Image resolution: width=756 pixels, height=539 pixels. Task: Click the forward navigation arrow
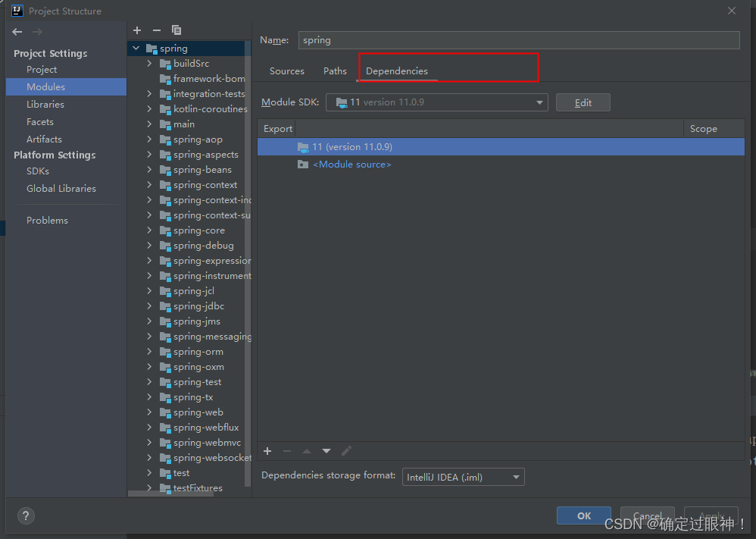click(37, 32)
